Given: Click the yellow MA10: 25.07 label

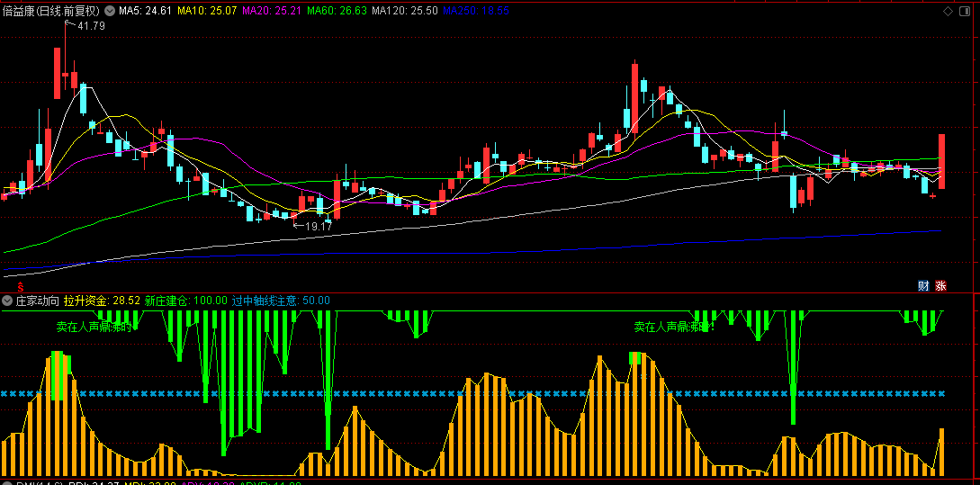Looking at the screenshot, I should point(208,11).
